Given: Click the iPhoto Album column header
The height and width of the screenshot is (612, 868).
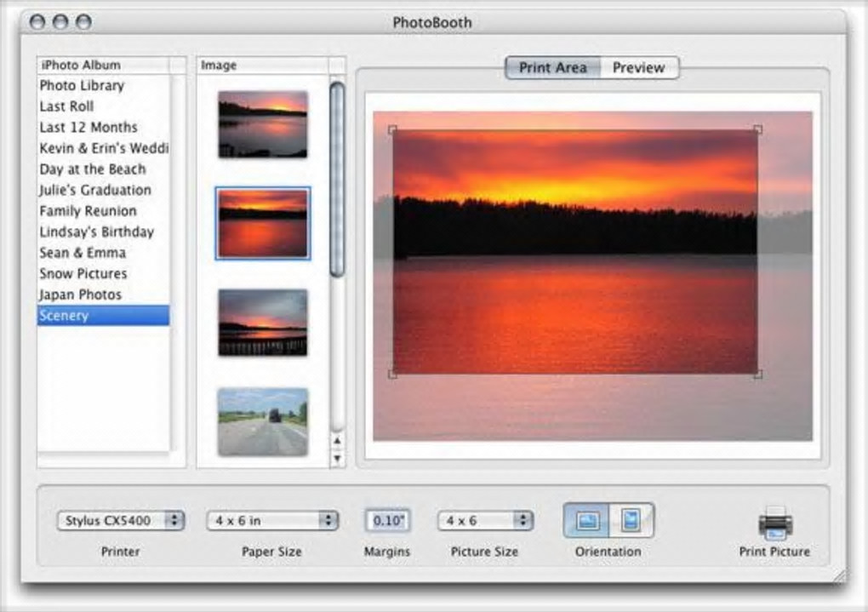Looking at the screenshot, I should click(104, 66).
